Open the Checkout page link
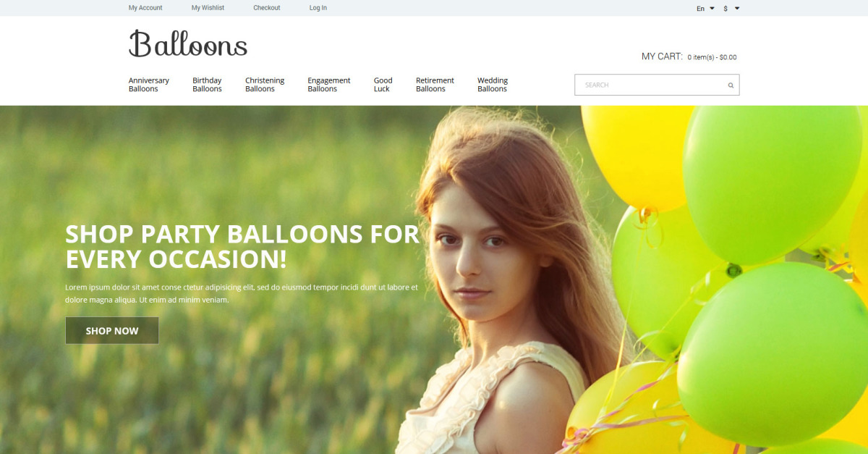 point(267,8)
